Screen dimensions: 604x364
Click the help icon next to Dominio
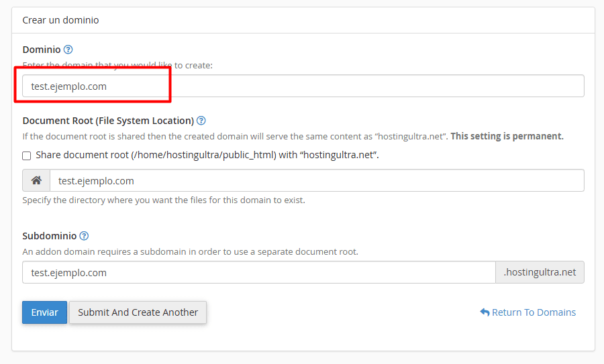[68, 50]
